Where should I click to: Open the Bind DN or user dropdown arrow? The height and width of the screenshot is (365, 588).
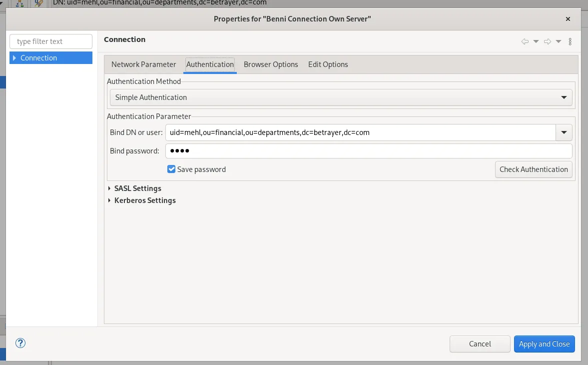(564, 132)
